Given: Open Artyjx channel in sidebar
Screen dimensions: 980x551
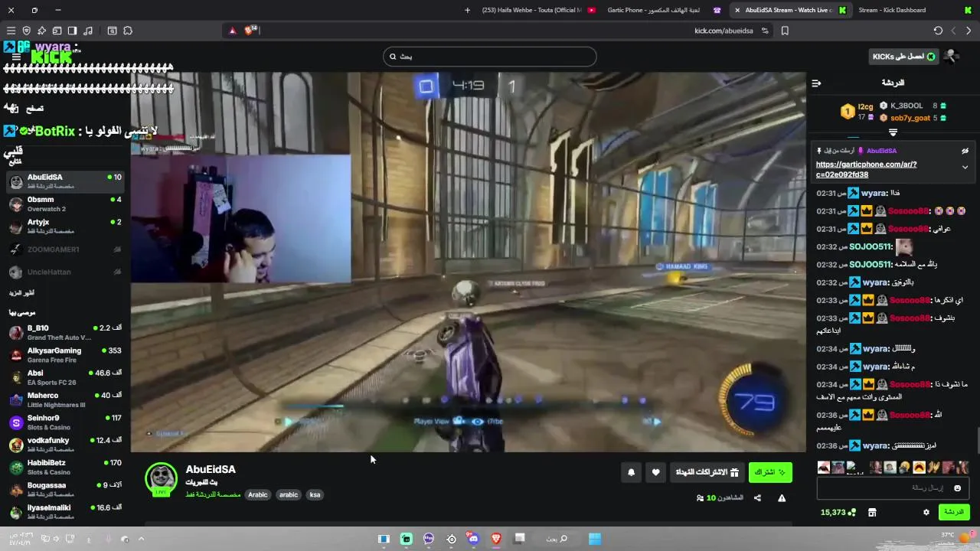Looking at the screenshot, I should (64, 227).
